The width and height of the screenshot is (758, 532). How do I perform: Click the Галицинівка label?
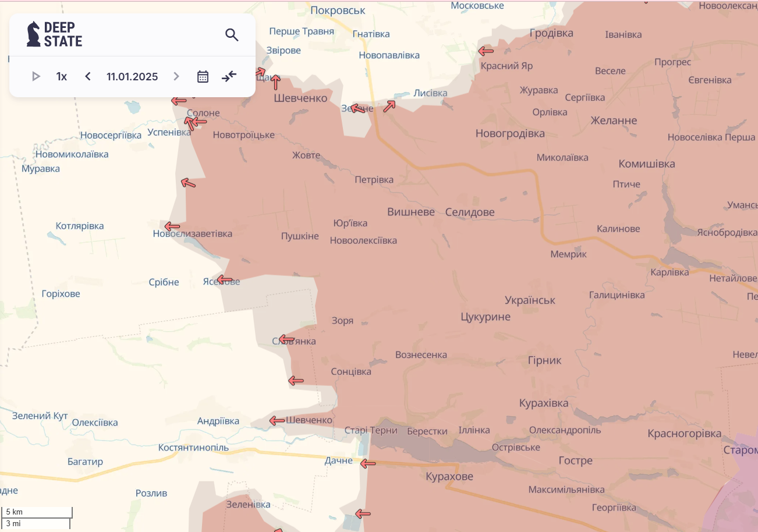[617, 295]
